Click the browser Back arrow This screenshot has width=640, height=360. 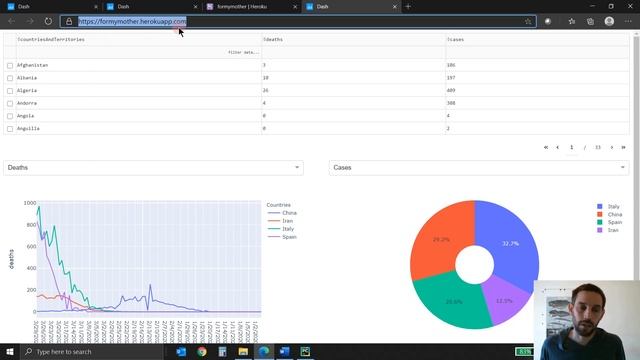[11, 21]
